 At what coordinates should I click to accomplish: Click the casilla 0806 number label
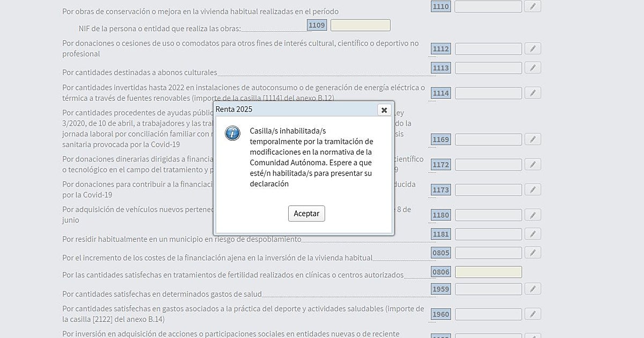pyautogui.click(x=441, y=272)
